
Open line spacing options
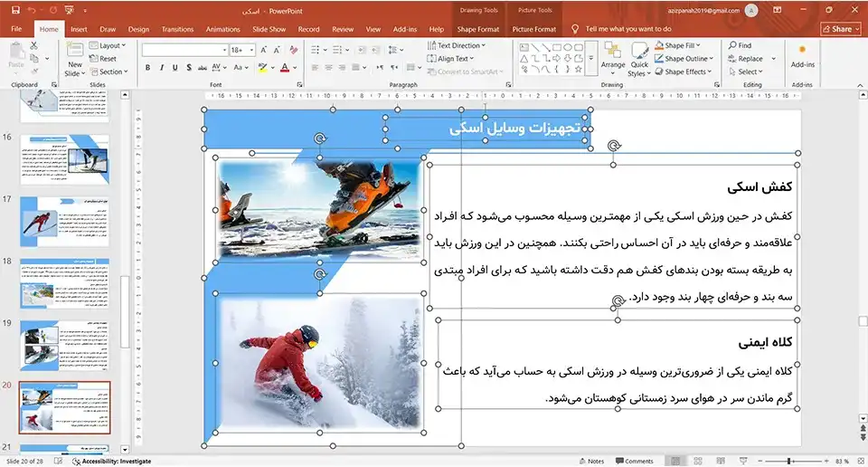click(x=395, y=50)
